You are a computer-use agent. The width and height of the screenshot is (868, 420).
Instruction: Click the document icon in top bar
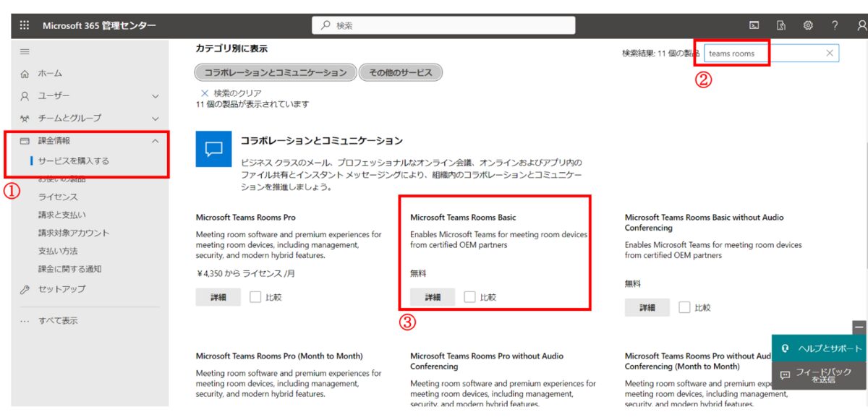[x=781, y=25]
